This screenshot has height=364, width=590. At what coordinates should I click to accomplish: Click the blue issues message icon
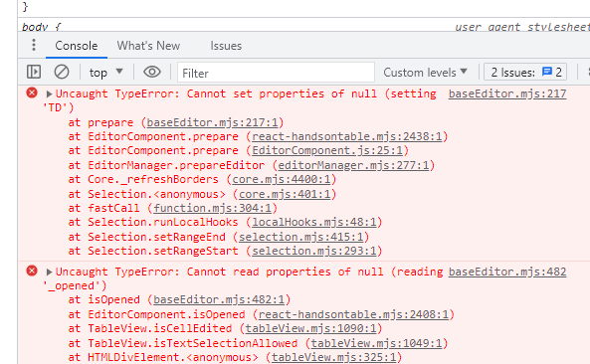click(547, 72)
